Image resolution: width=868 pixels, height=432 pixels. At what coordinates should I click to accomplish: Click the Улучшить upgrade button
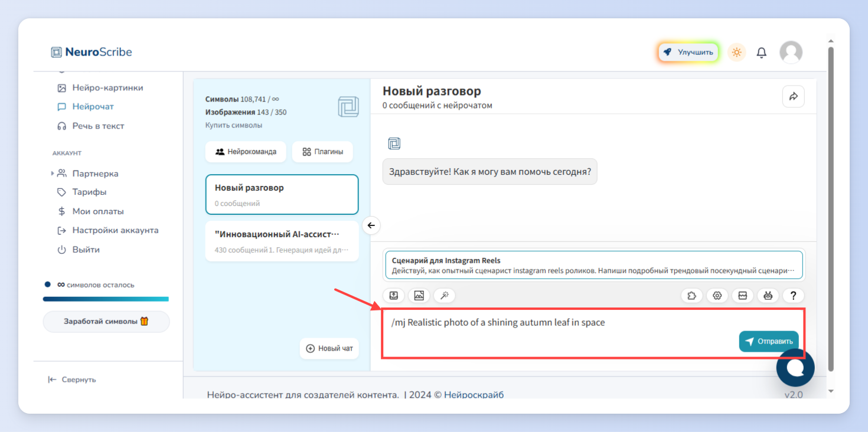[x=688, y=53]
